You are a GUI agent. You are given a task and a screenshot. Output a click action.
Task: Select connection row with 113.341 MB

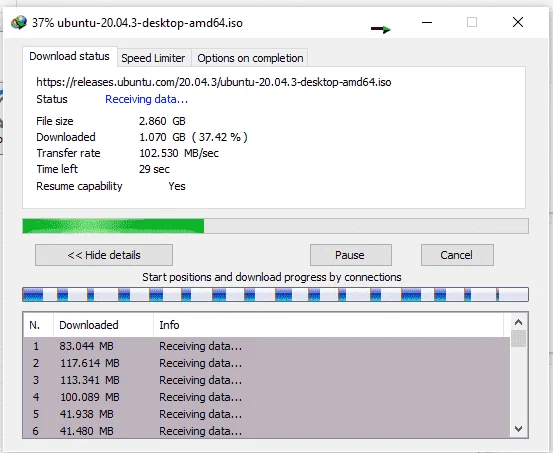tap(267, 380)
